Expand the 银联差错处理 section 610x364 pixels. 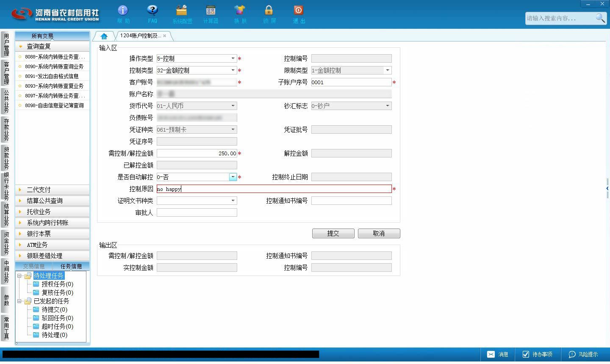click(x=53, y=256)
